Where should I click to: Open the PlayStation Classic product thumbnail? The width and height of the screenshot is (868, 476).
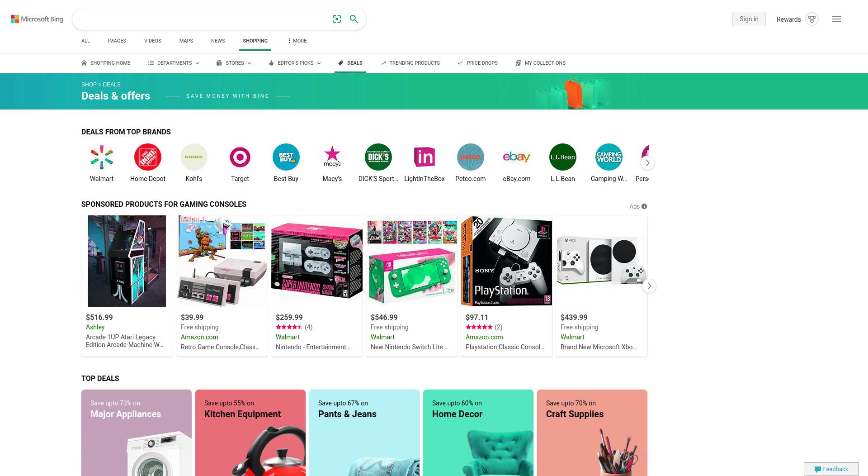coord(507,261)
